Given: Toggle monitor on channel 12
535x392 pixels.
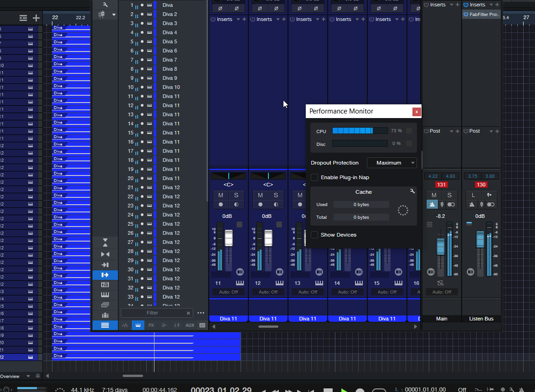Looking at the screenshot, I should click(276, 205).
